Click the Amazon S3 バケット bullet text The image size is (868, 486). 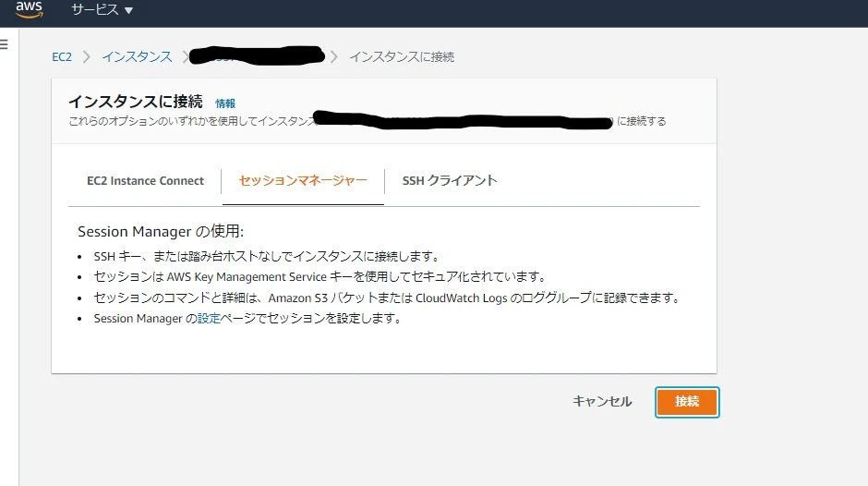[x=386, y=298]
